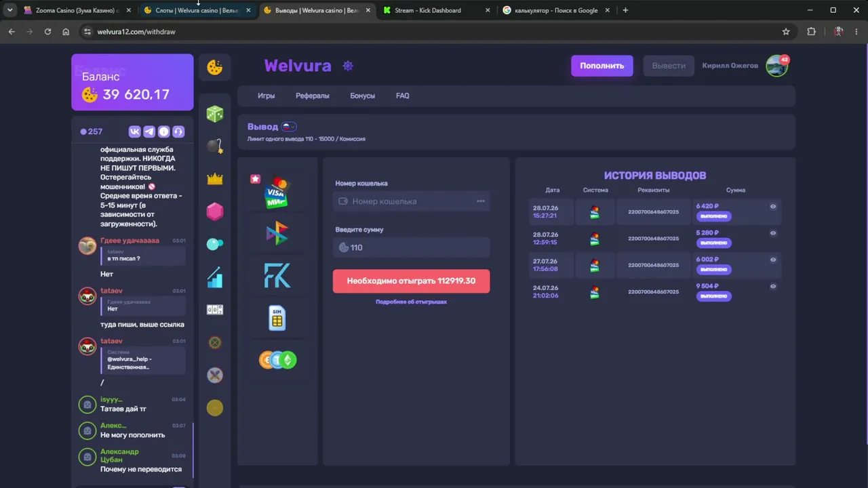Focus the Введите сумму amount field
Screen dimensions: 868x488
click(411, 247)
